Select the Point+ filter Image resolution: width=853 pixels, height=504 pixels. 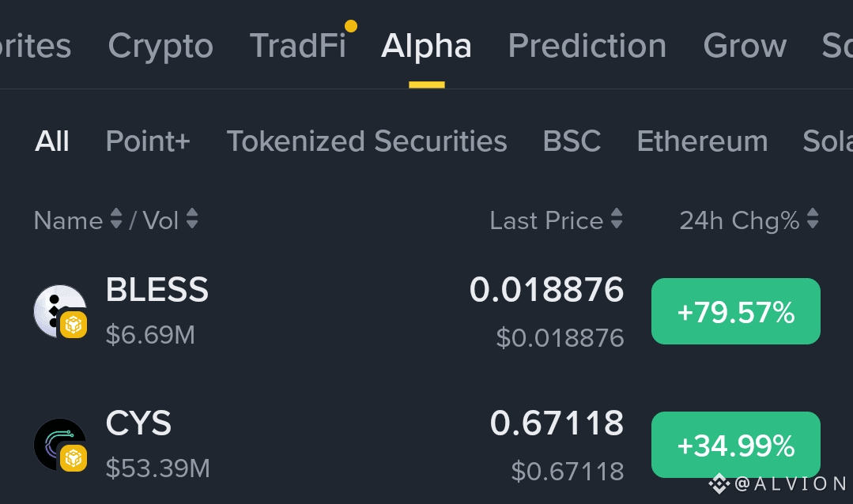pyautogui.click(x=148, y=141)
